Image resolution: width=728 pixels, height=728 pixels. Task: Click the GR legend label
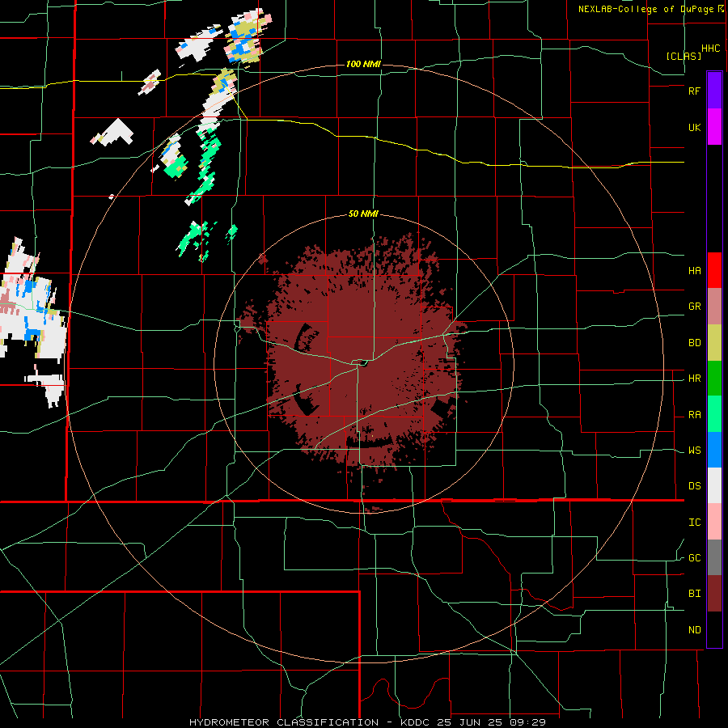[694, 307]
